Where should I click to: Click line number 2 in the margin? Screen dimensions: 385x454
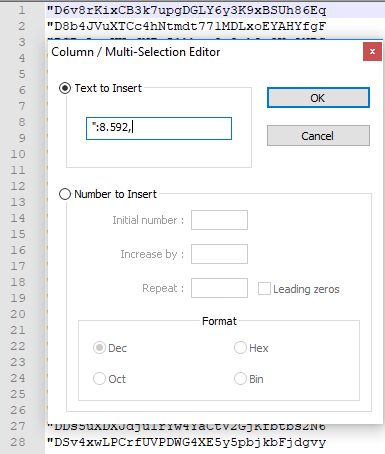point(22,26)
